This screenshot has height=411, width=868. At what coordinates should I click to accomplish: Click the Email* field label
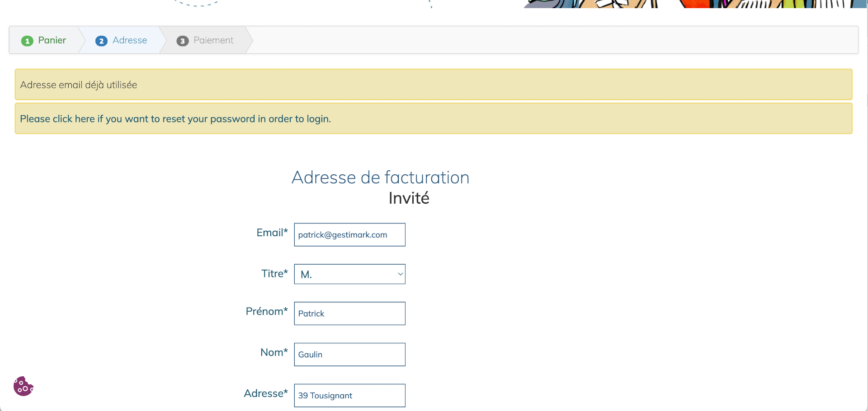pyautogui.click(x=272, y=233)
